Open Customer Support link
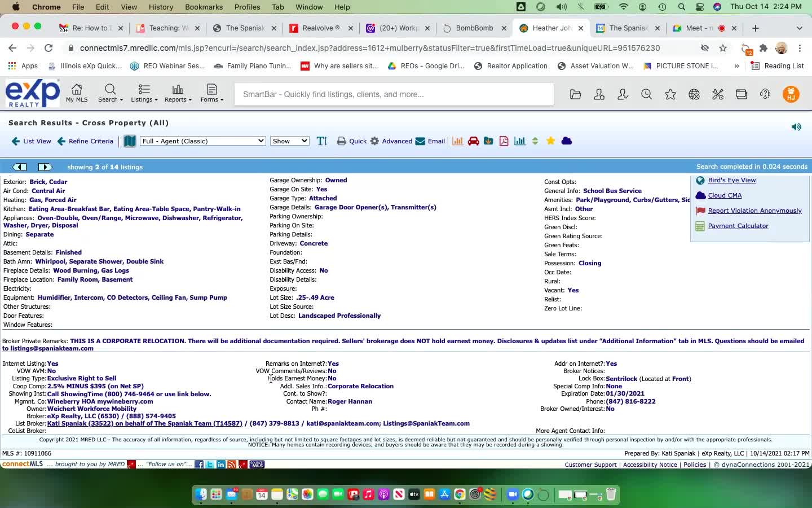This screenshot has width=812, height=508. click(x=590, y=465)
